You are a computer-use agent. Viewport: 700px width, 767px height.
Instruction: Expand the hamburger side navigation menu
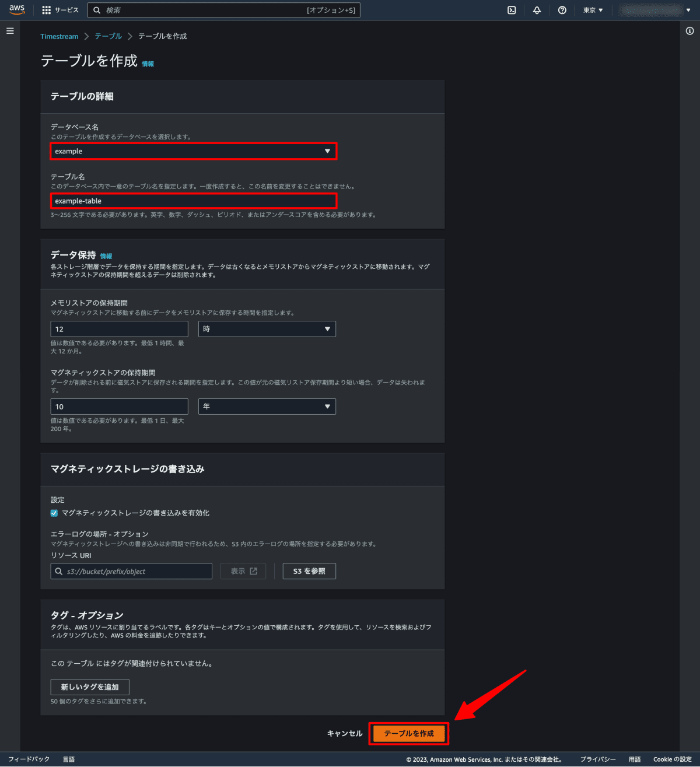click(x=10, y=31)
